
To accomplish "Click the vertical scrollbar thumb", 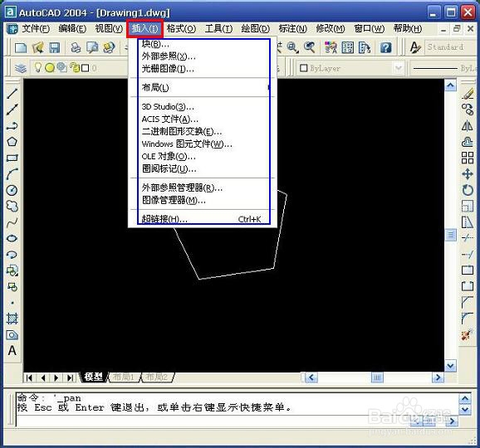I will tap(450, 235).
